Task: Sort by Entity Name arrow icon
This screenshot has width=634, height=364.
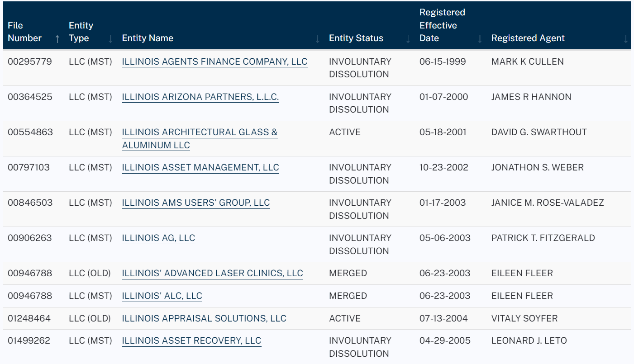Action: tap(318, 39)
